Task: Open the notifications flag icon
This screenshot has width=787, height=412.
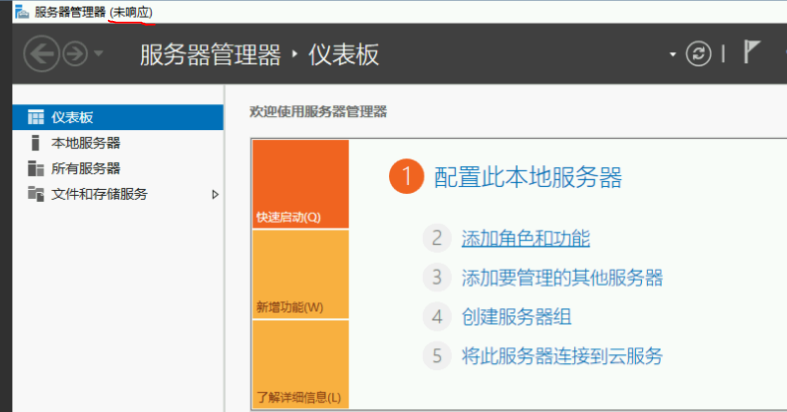Action: point(751,52)
